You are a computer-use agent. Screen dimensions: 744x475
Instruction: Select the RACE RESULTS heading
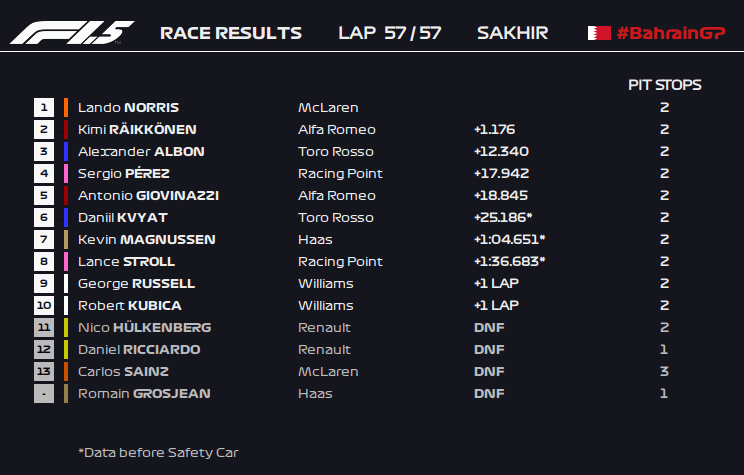click(230, 33)
